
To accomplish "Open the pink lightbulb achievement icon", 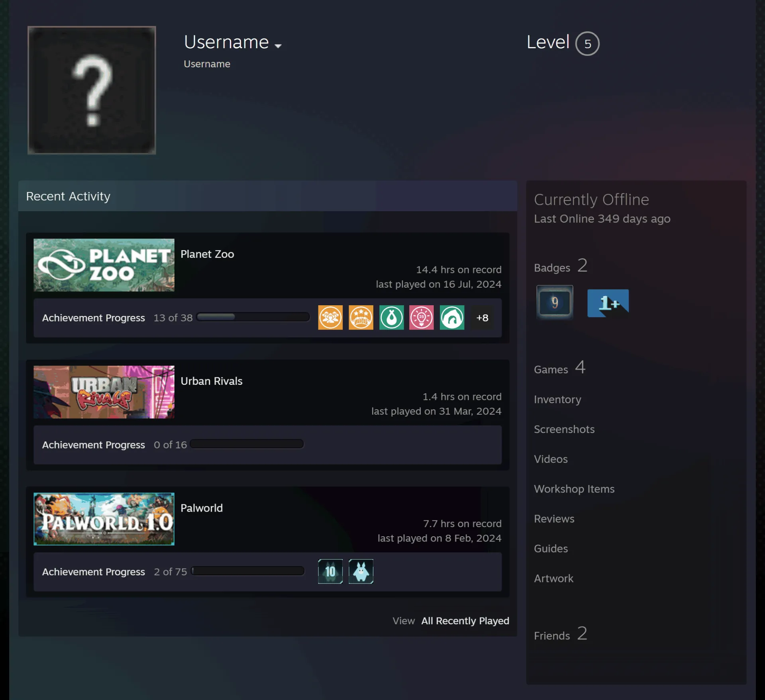I will pyautogui.click(x=421, y=318).
